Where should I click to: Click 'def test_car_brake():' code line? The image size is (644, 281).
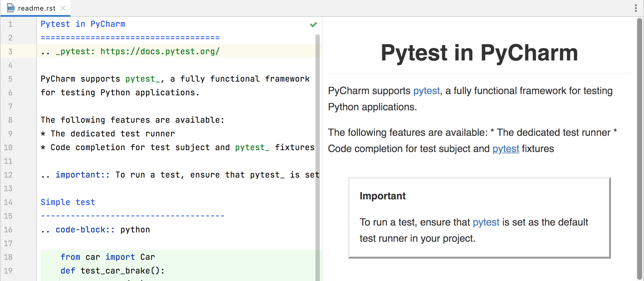click(x=112, y=271)
